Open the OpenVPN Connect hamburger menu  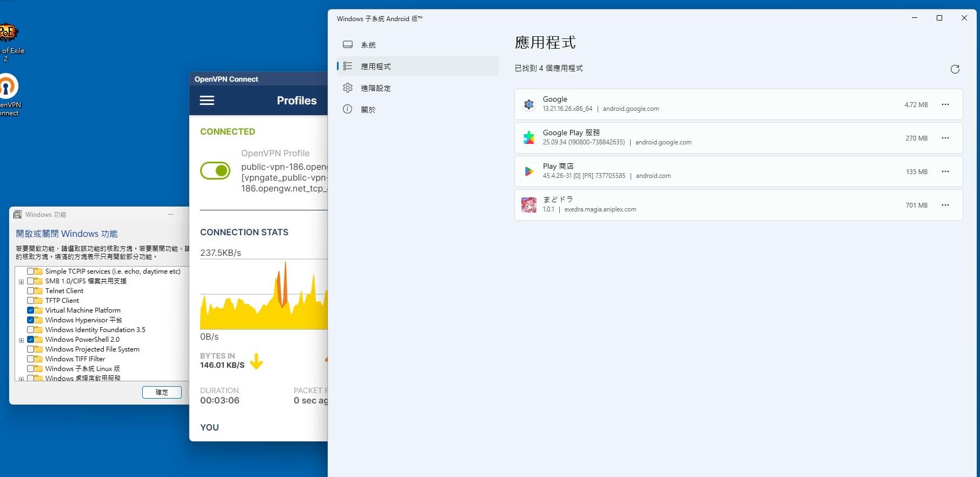coord(207,101)
